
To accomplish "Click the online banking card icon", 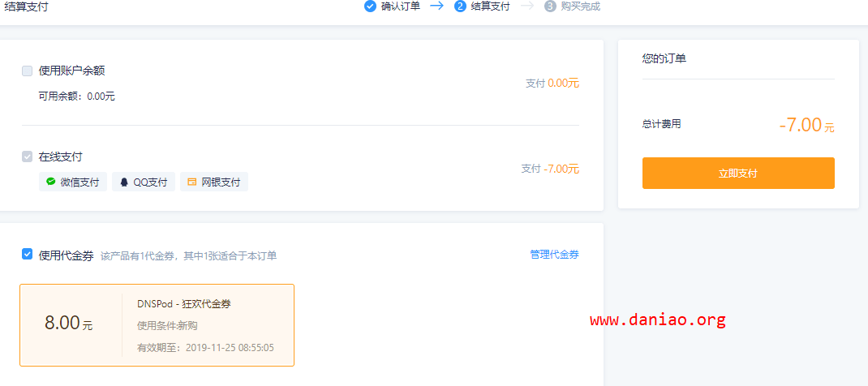I will [x=192, y=182].
